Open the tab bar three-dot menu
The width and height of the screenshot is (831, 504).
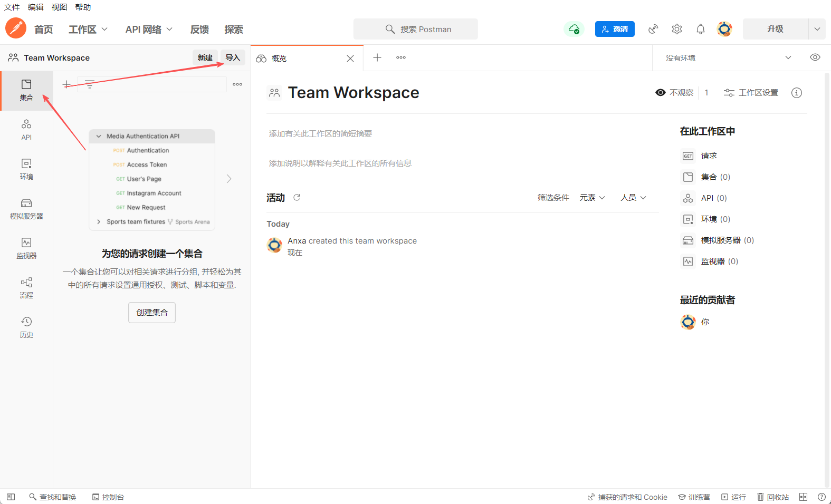[x=401, y=57]
